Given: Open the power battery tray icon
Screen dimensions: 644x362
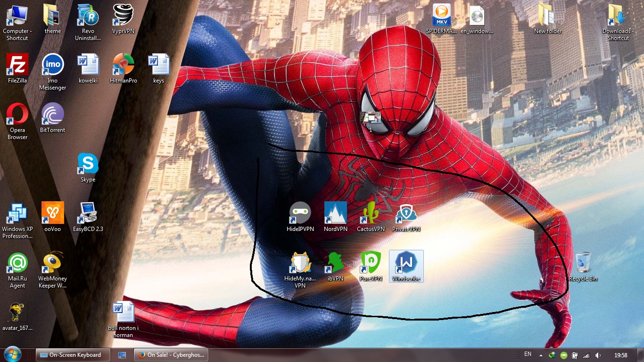Looking at the screenshot, I should tap(575, 355).
